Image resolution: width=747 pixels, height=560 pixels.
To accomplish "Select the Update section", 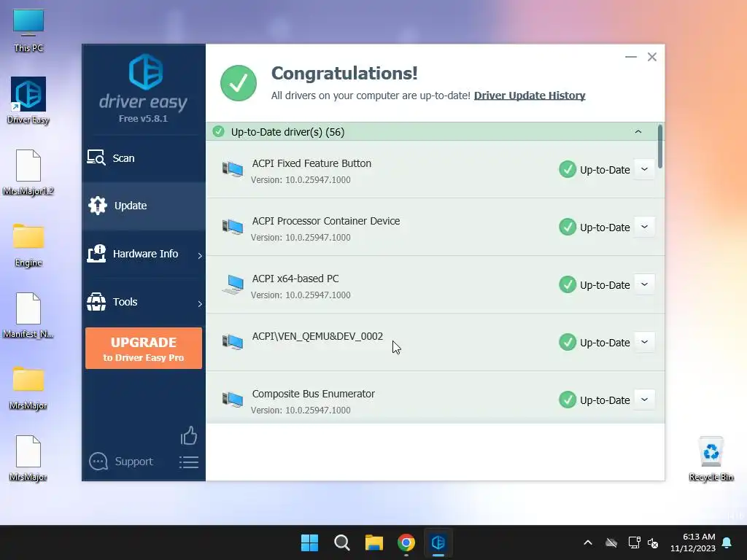I will [144, 206].
